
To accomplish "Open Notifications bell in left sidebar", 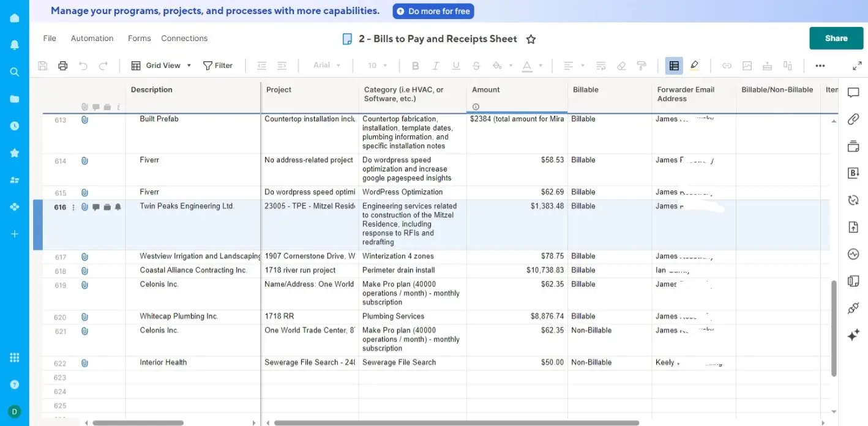I will (15, 45).
